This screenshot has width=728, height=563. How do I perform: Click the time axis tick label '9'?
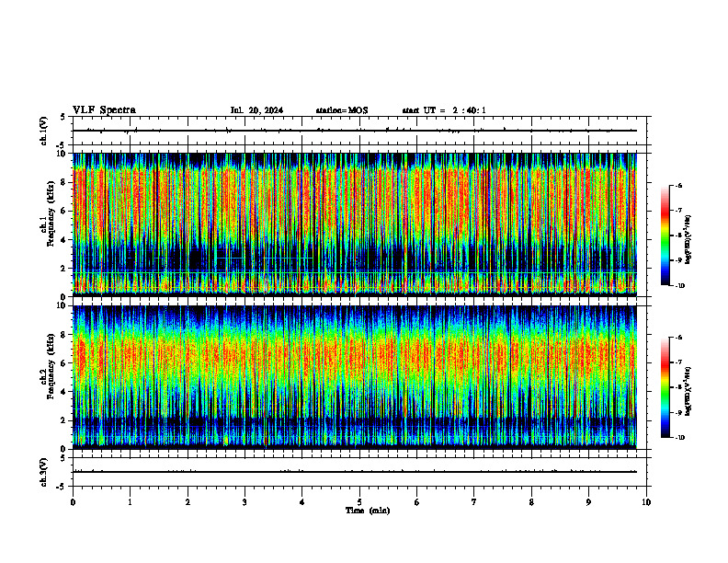click(x=588, y=502)
